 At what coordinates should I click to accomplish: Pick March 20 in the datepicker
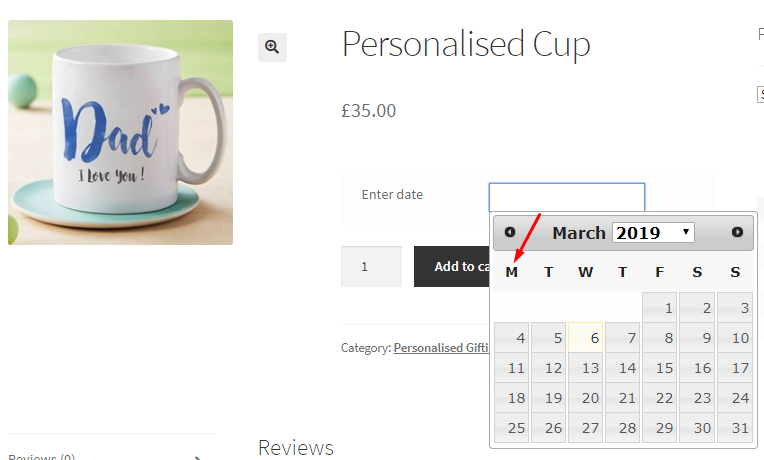[x=586, y=398]
